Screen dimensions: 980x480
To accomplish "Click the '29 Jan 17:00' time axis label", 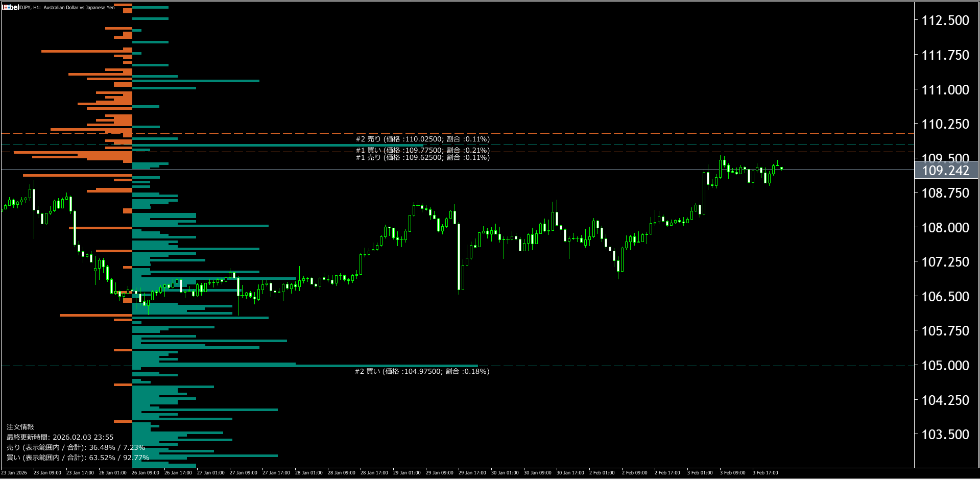I will point(472,473).
